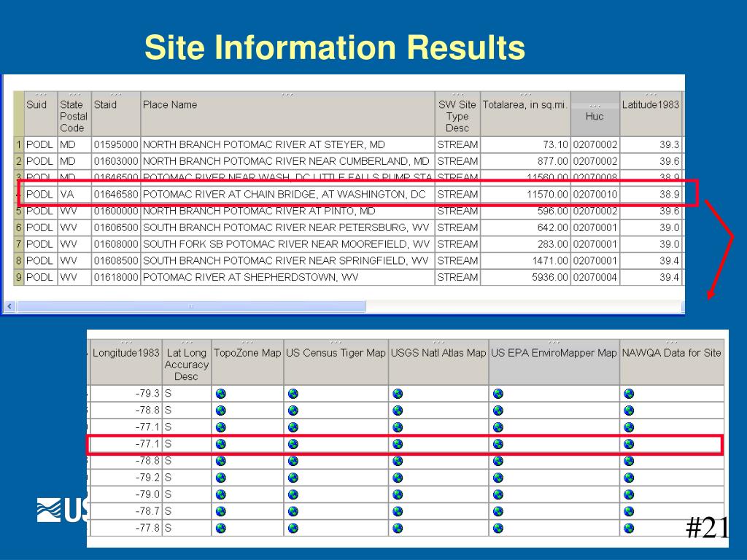Click SOUTH BRANCH POTOMAC RIVER NEAR PETERSBURG, WV
The height and width of the screenshot is (560, 747).
tap(287, 227)
